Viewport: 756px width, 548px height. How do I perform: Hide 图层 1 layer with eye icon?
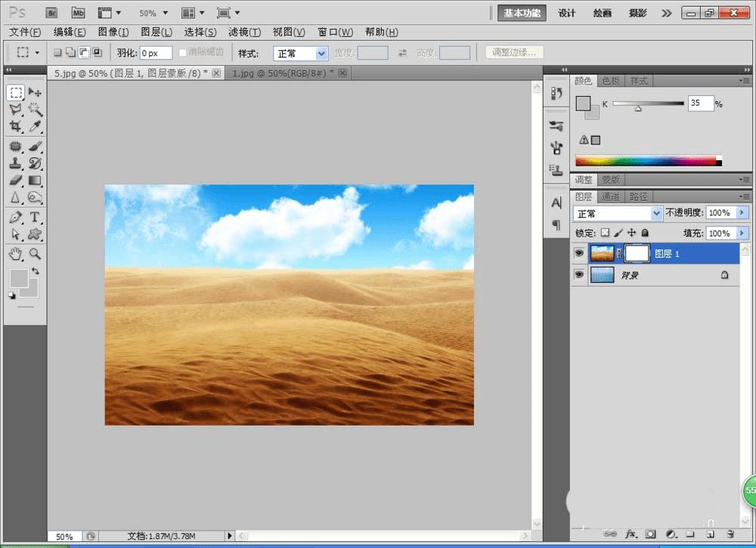579,253
